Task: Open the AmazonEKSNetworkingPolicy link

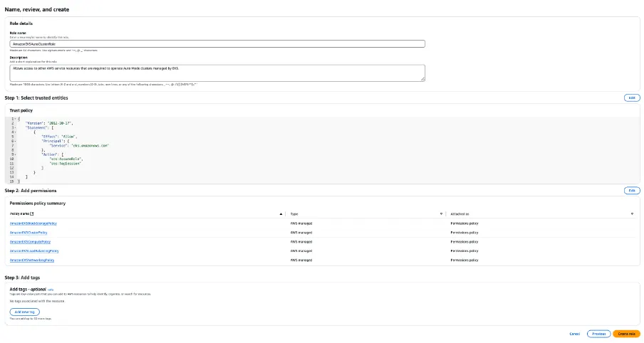Action: point(32,260)
